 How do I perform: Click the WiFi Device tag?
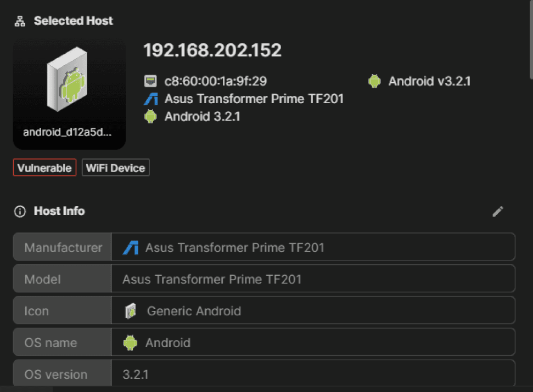point(116,168)
